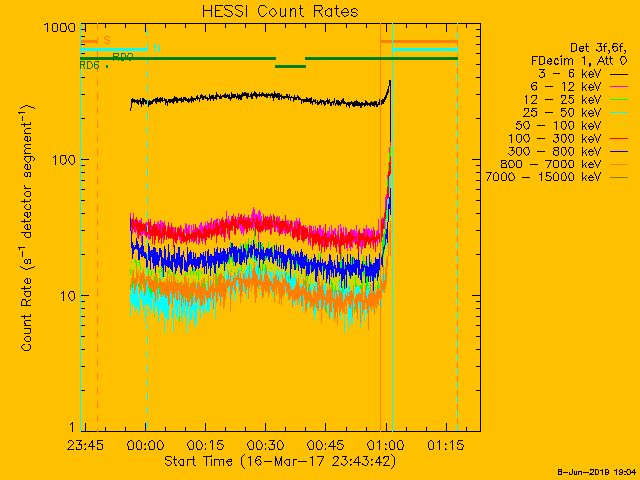
Task: Click the black 3 - 6 keV count rate curve
Action: [261, 96]
